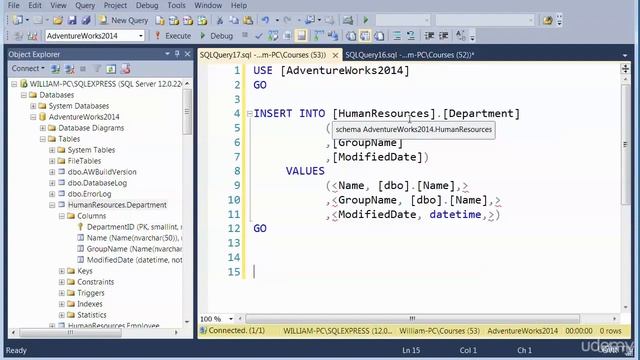Click 'AdventureWorks2014' in the query status bar

522,331
